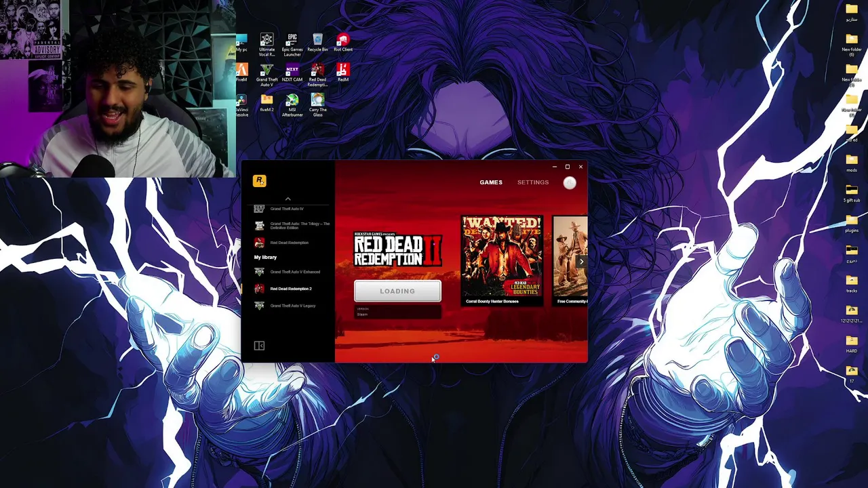This screenshot has width=868, height=488.
Task: Open Ultimate Vocal Remover desktop shortcut
Action: (267, 45)
